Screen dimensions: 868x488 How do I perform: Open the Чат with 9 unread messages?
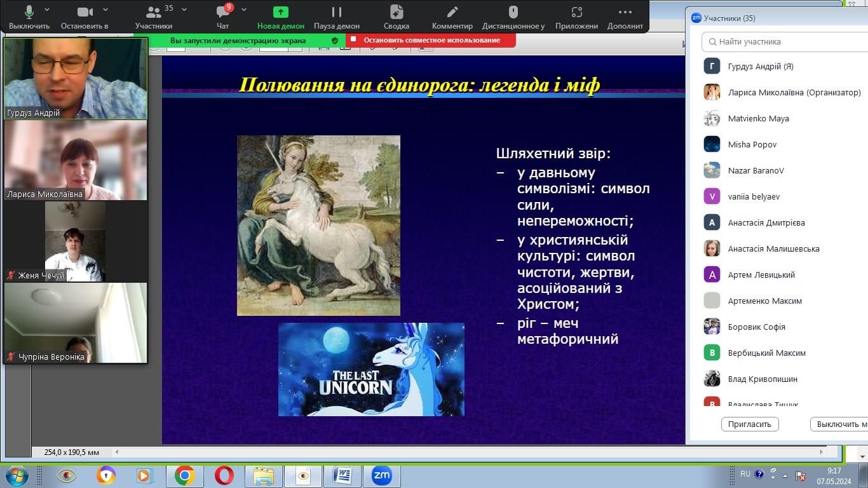(x=222, y=17)
